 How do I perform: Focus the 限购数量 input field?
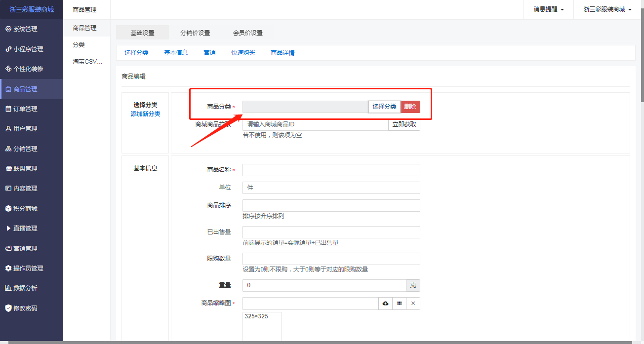[x=331, y=259]
